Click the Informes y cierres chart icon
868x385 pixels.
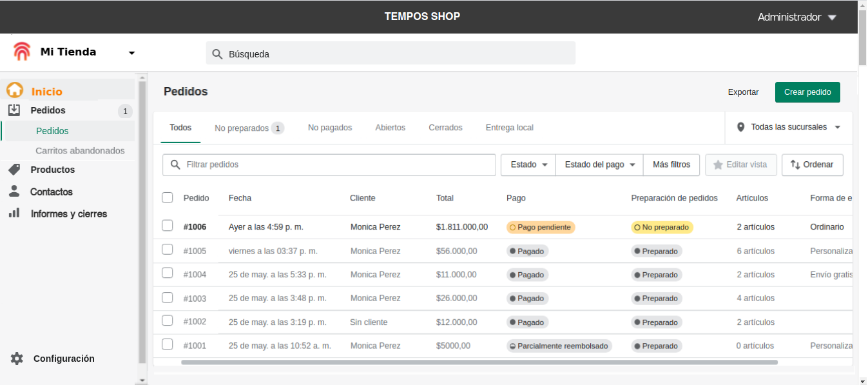coord(14,213)
